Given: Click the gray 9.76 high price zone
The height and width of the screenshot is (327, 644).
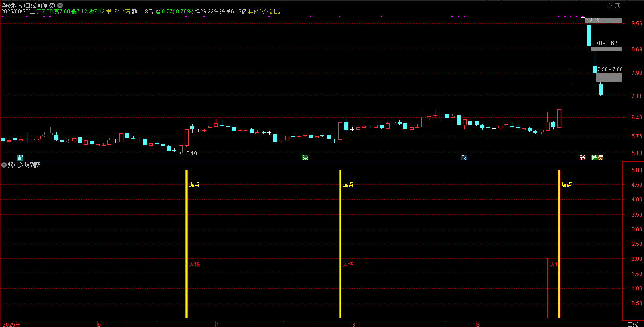Looking at the screenshot, I should 603,20.
